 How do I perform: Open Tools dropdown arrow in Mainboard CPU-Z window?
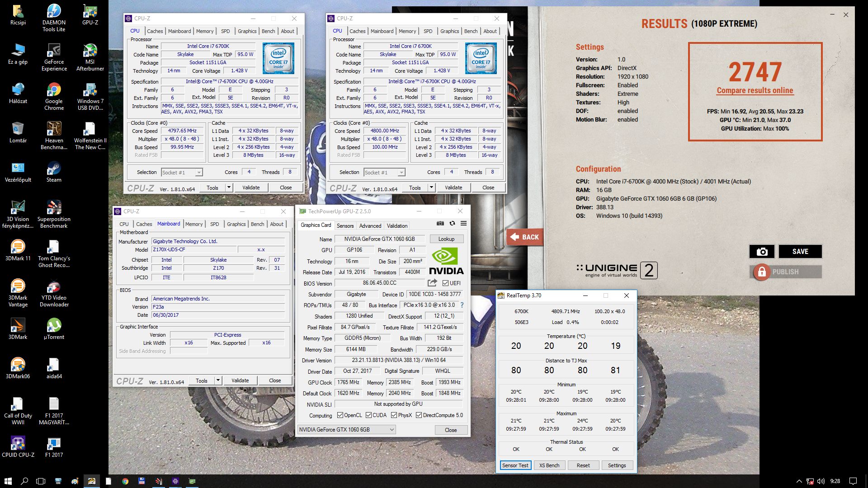[218, 380]
